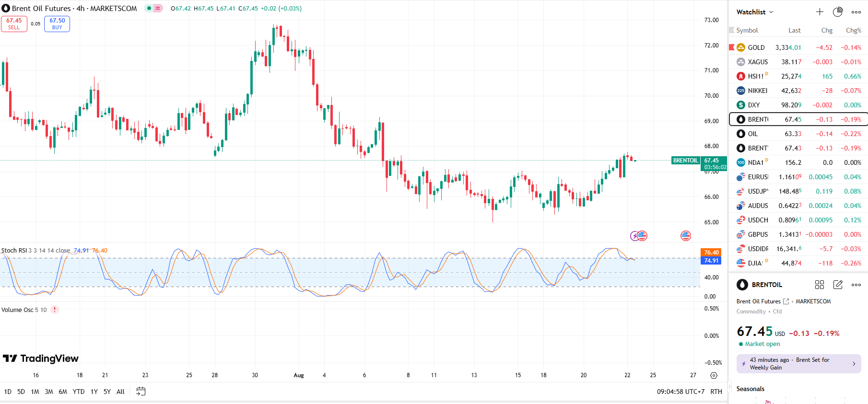Select the 1M time range tab
The height and width of the screenshot is (404, 868).
[35, 392]
